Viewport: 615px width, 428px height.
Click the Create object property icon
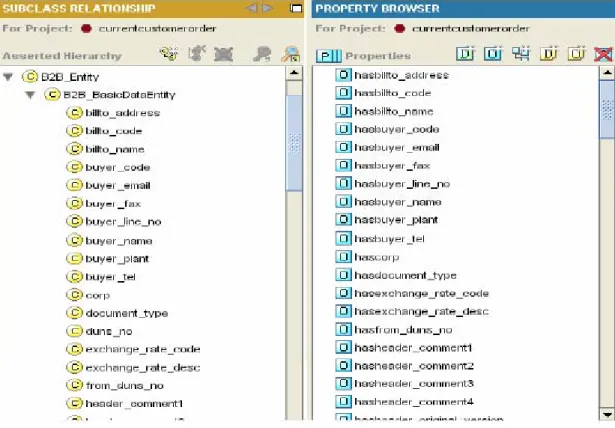tap(493, 54)
